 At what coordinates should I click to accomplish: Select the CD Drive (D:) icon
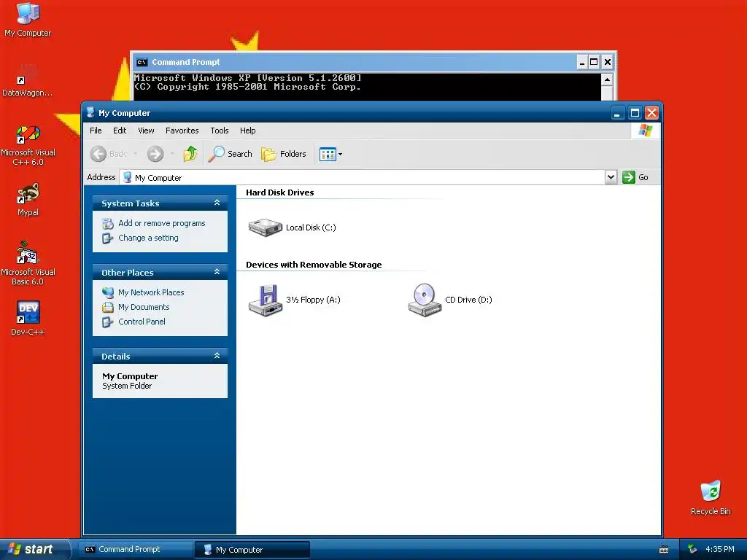click(425, 300)
